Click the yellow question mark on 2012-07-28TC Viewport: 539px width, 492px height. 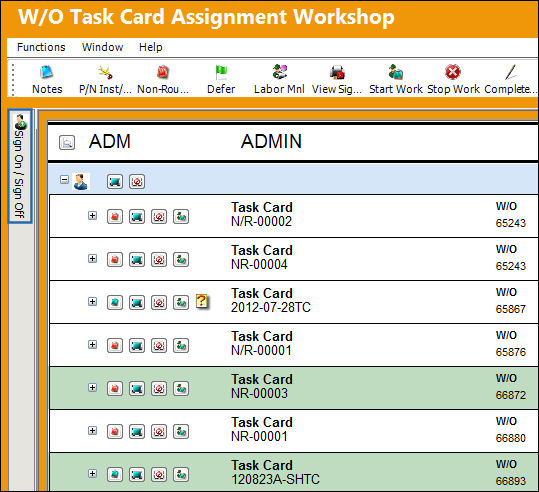202,301
